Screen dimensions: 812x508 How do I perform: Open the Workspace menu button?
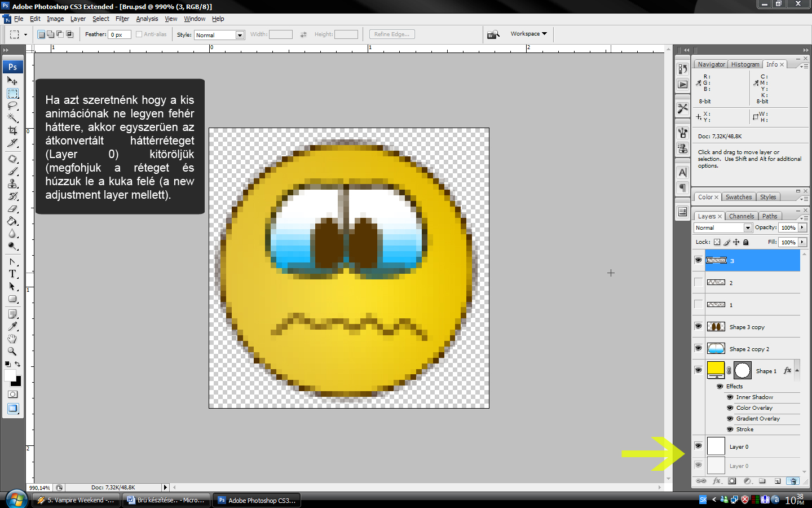528,34
